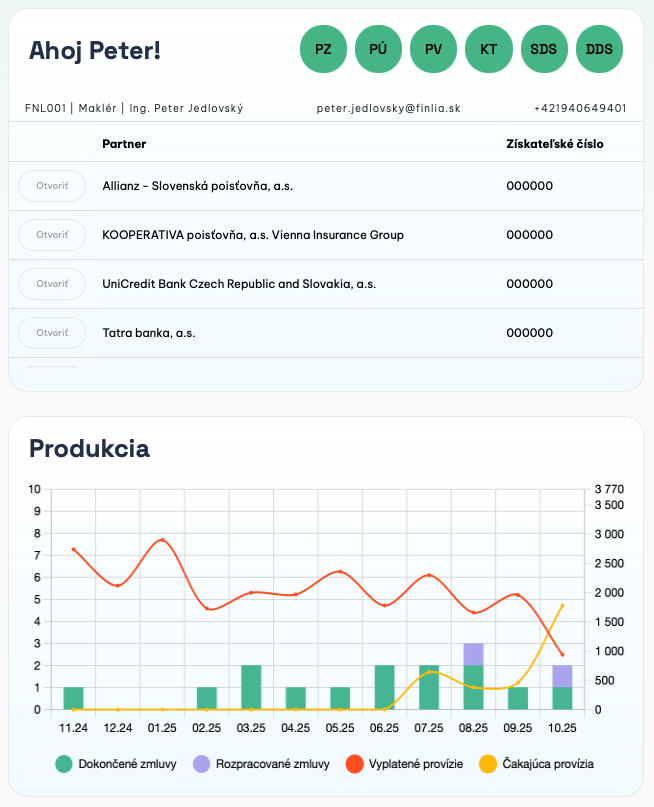654x807 pixels.
Task: Click the Partner column header
Action: [124, 144]
